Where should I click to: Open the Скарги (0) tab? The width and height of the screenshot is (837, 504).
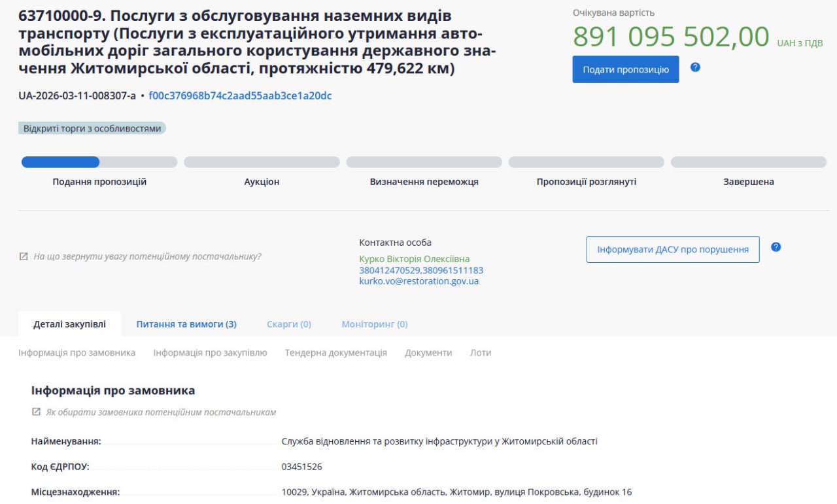[288, 324]
